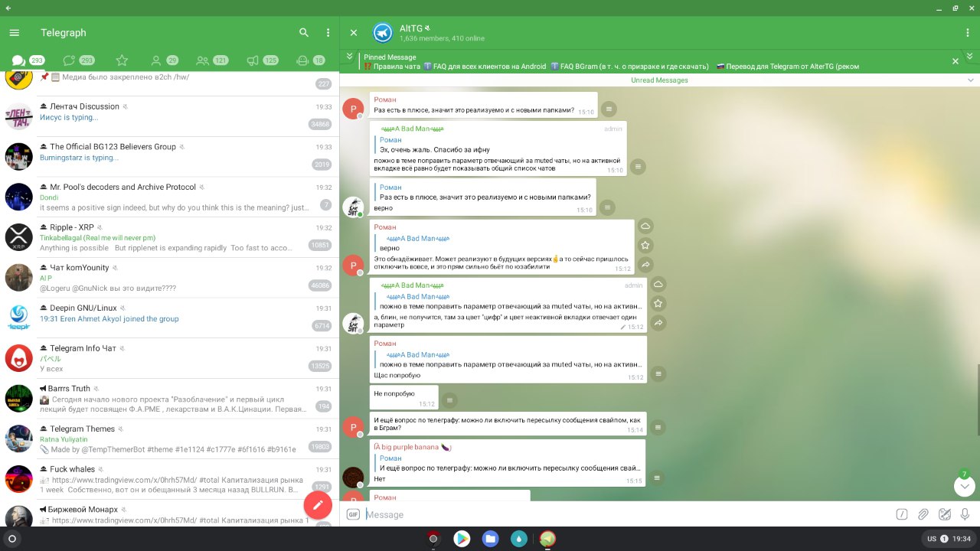
Task: Open The Official BG123 Believers Group chat
Action: click(x=169, y=157)
